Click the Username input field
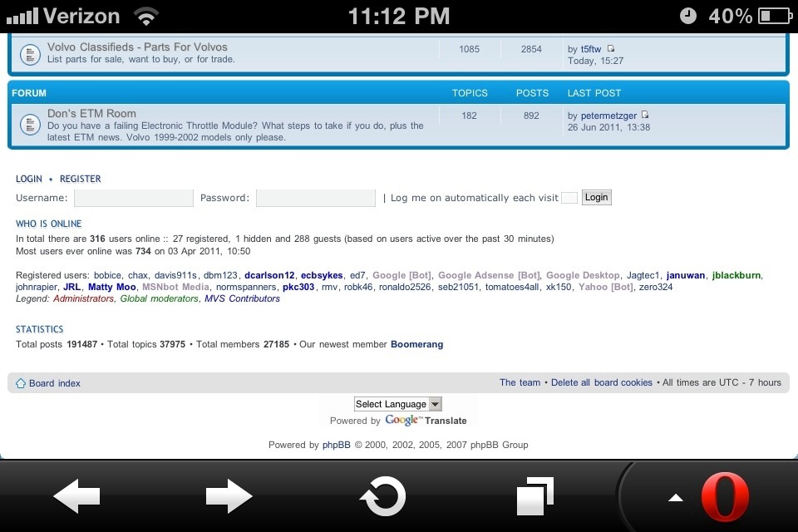 click(133, 198)
